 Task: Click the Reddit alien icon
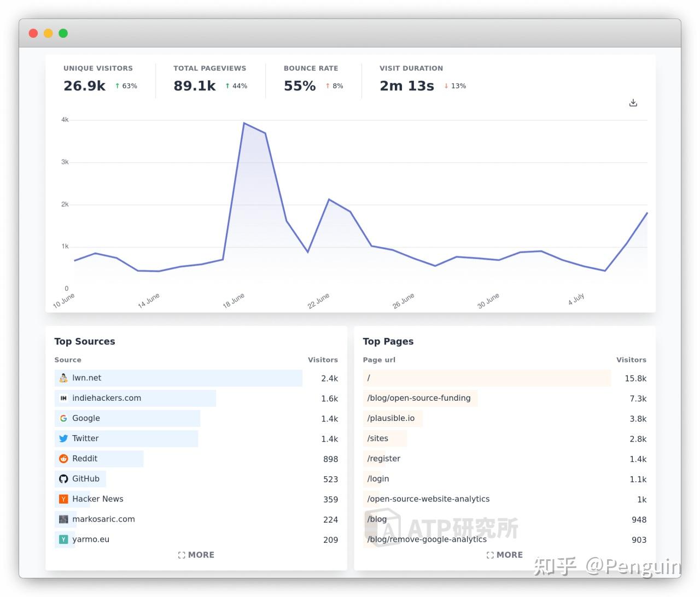point(63,459)
